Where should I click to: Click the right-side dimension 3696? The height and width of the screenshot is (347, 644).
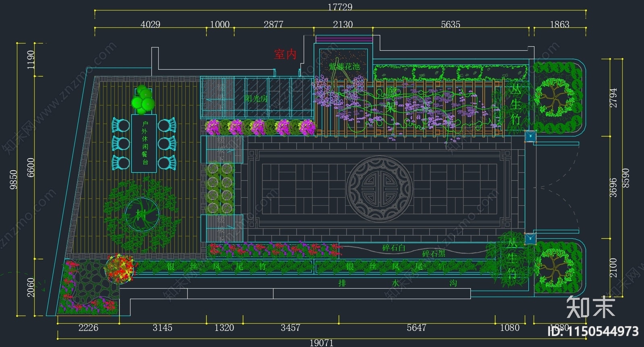click(613, 188)
